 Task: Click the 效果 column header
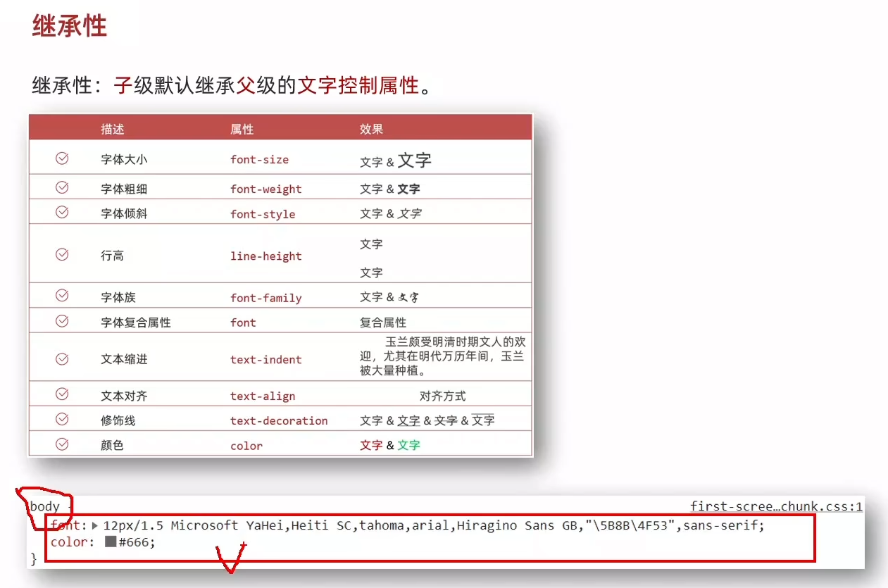point(372,129)
